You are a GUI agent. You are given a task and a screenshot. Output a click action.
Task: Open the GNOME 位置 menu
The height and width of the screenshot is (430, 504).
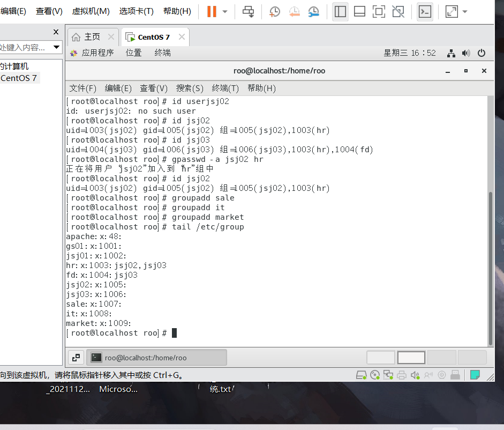tap(133, 53)
